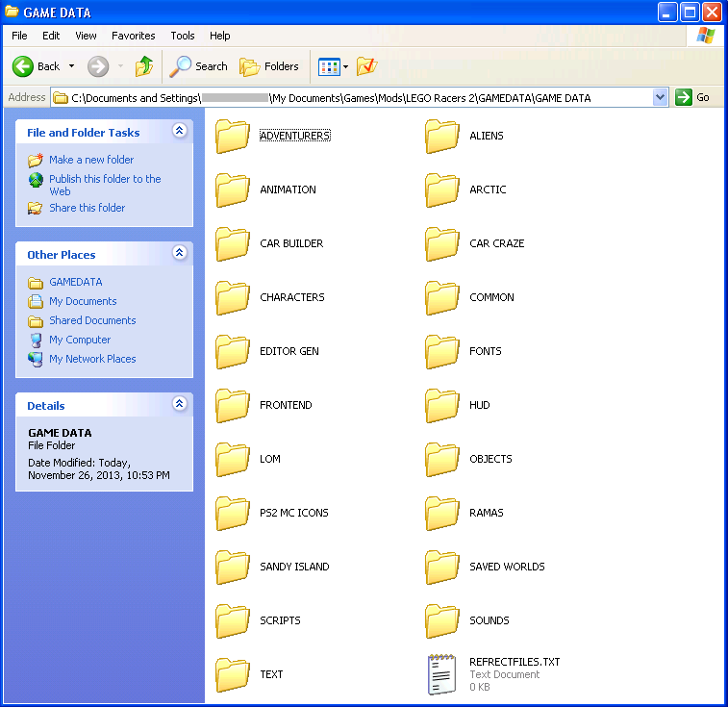Click the Views grid icon

[x=329, y=67]
